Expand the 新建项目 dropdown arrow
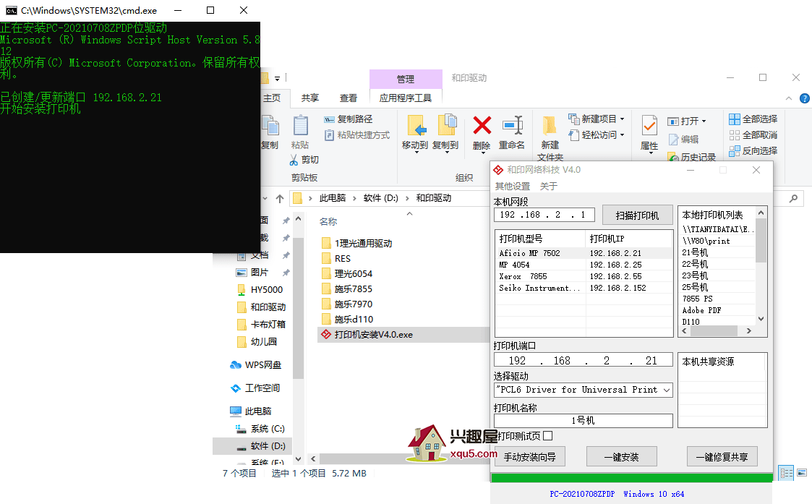 click(x=622, y=119)
